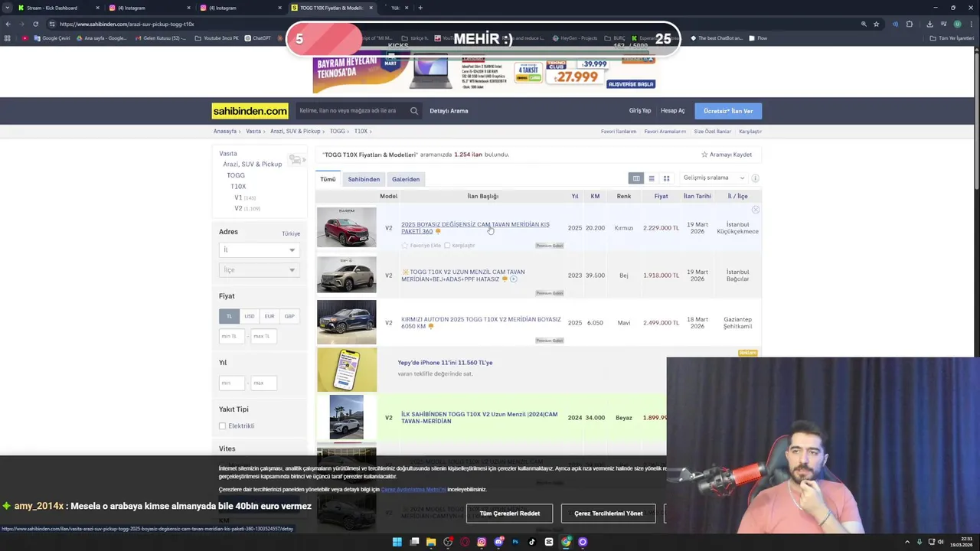Click the sahibinden.com logo
The image size is (980, 551).
(x=250, y=111)
